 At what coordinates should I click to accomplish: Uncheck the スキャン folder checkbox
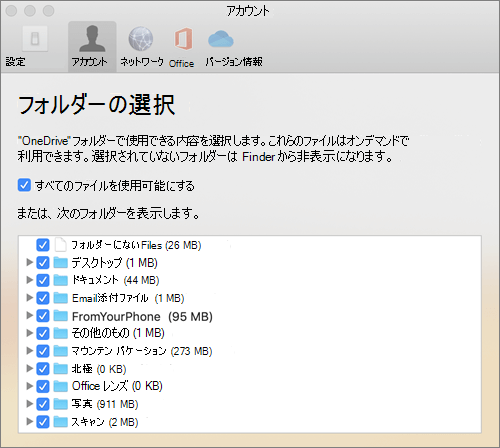[43, 422]
